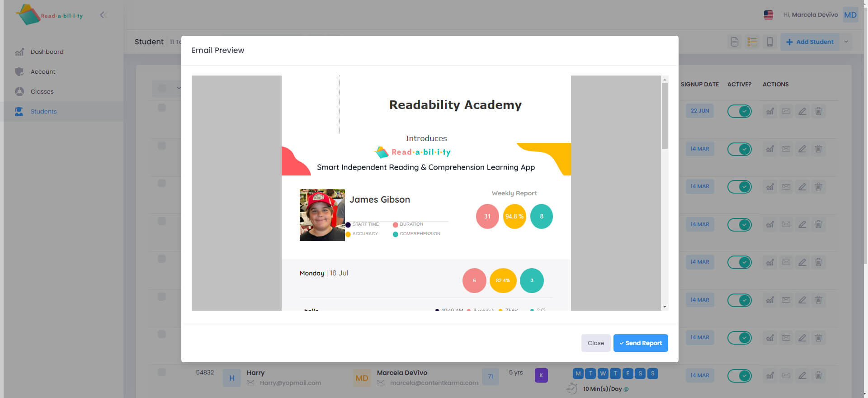868x398 pixels.
Task: Click the F weekday badge in Harry's row
Action: click(x=627, y=374)
